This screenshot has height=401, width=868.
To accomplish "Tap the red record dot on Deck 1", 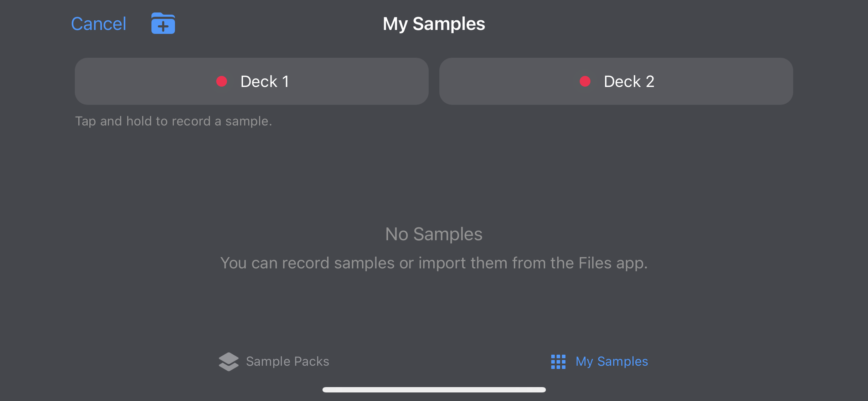I will coord(222,81).
